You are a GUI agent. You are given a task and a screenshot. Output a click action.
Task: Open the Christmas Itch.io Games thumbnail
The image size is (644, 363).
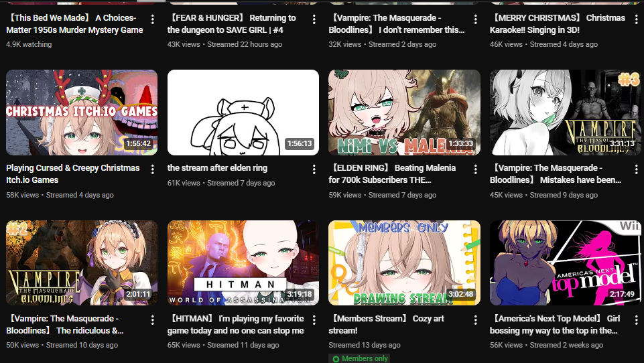82,113
